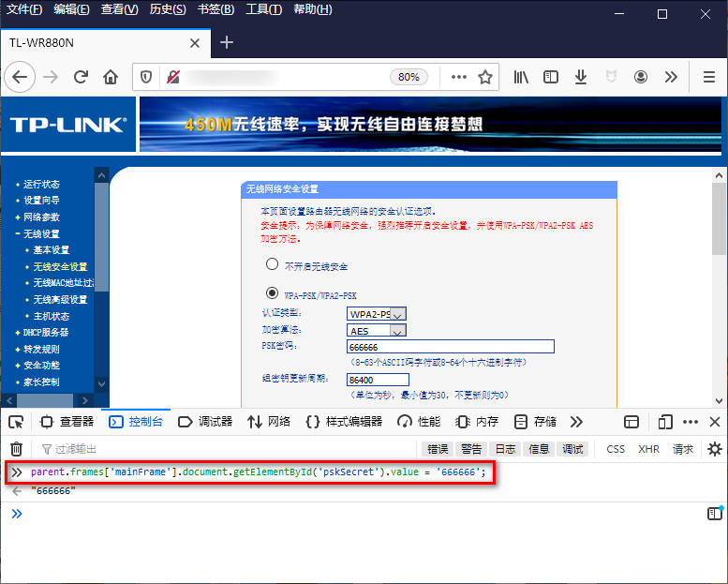The width and height of the screenshot is (728, 584).
Task: Open the 文件(F) menu
Action: (x=23, y=9)
